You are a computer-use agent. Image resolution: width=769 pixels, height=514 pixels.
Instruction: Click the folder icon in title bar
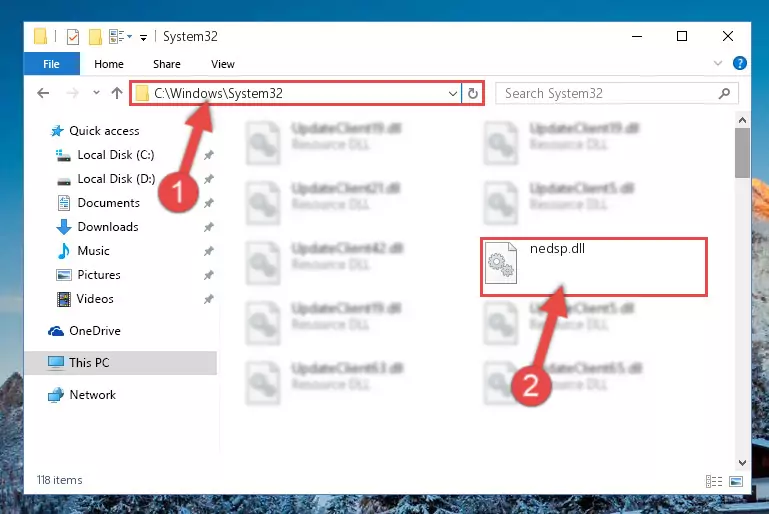[x=41, y=37]
